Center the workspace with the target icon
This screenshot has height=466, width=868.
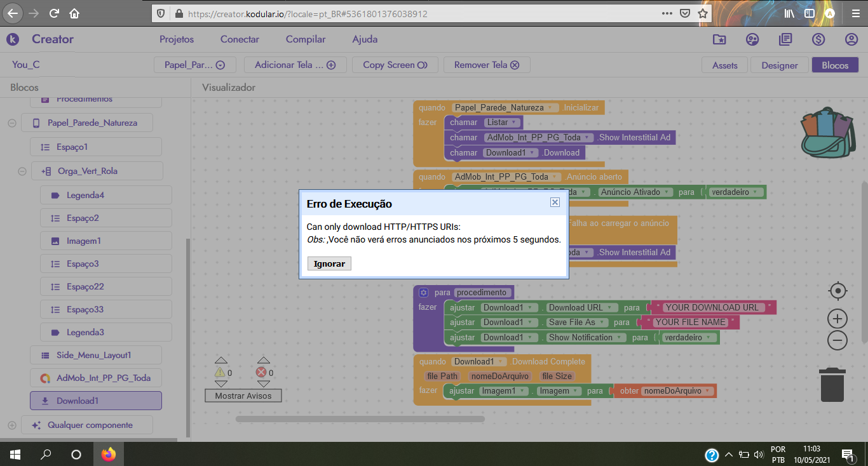pyautogui.click(x=837, y=291)
